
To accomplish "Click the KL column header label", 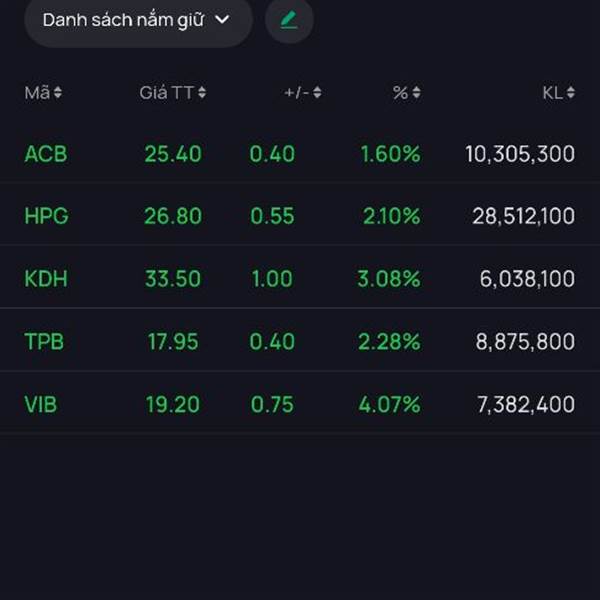I will coord(552,93).
